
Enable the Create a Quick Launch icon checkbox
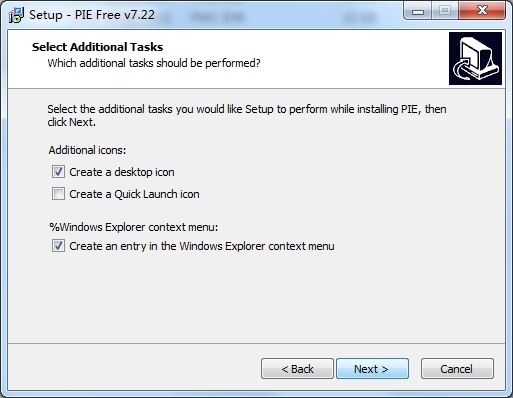pos(58,194)
